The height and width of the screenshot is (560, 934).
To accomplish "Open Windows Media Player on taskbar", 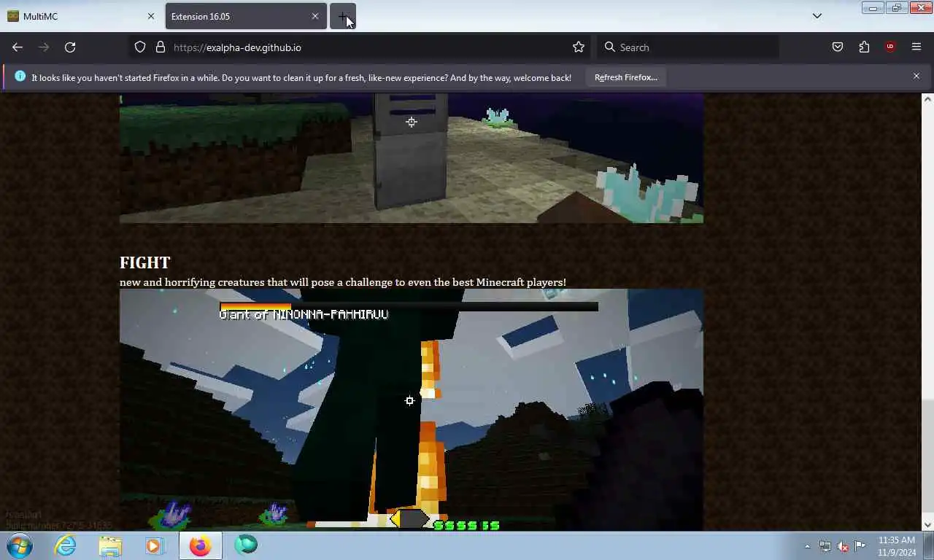I will pyautogui.click(x=155, y=545).
